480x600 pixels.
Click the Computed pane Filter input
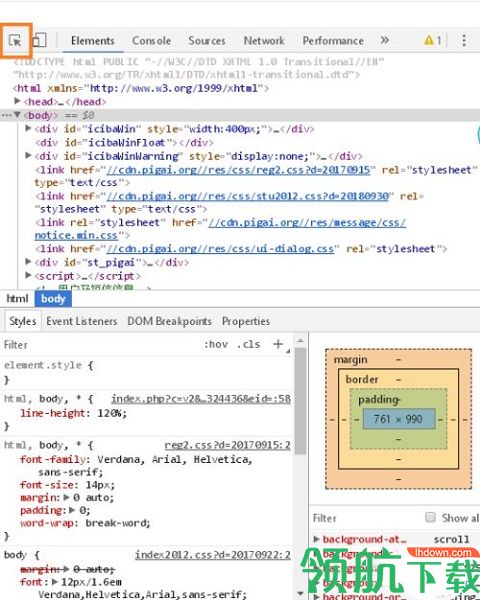pyautogui.click(x=366, y=518)
